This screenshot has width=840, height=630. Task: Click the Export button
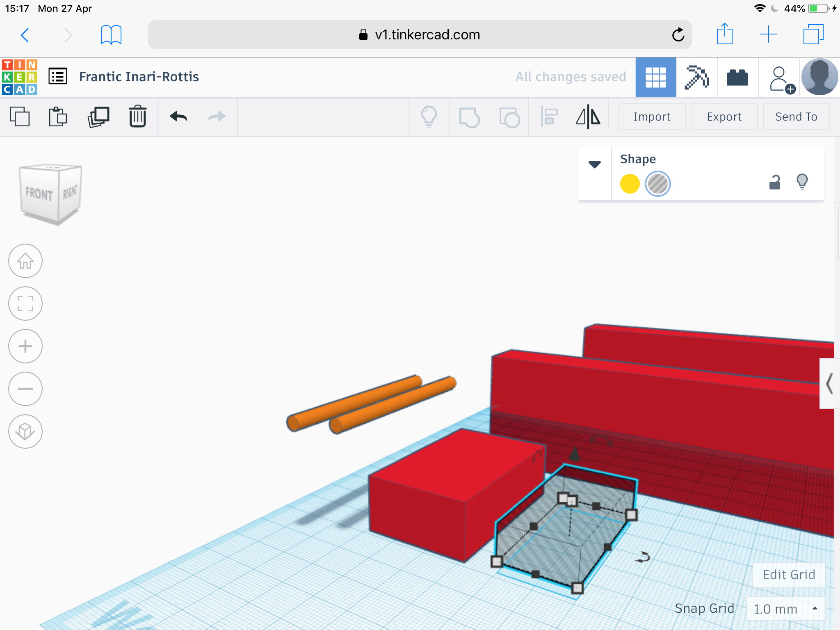pyautogui.click(x=724, y=117)
